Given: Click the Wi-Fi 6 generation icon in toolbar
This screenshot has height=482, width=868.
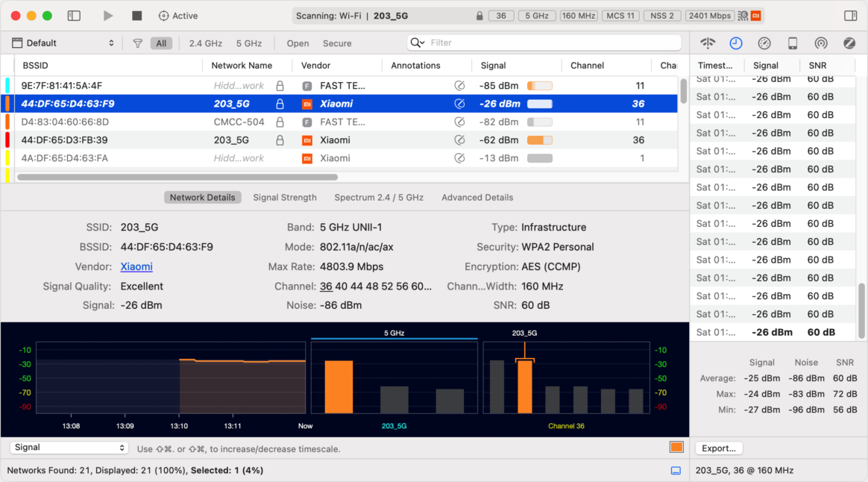Looking at the screenshot, I should point(743,16).
